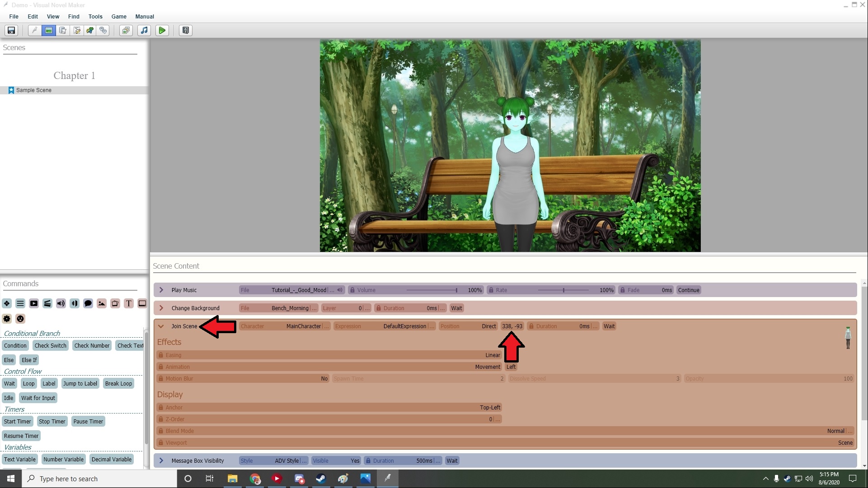Screen dimensions: 868x488
Task: Open the music note audio tool
Action: [144, 30]
